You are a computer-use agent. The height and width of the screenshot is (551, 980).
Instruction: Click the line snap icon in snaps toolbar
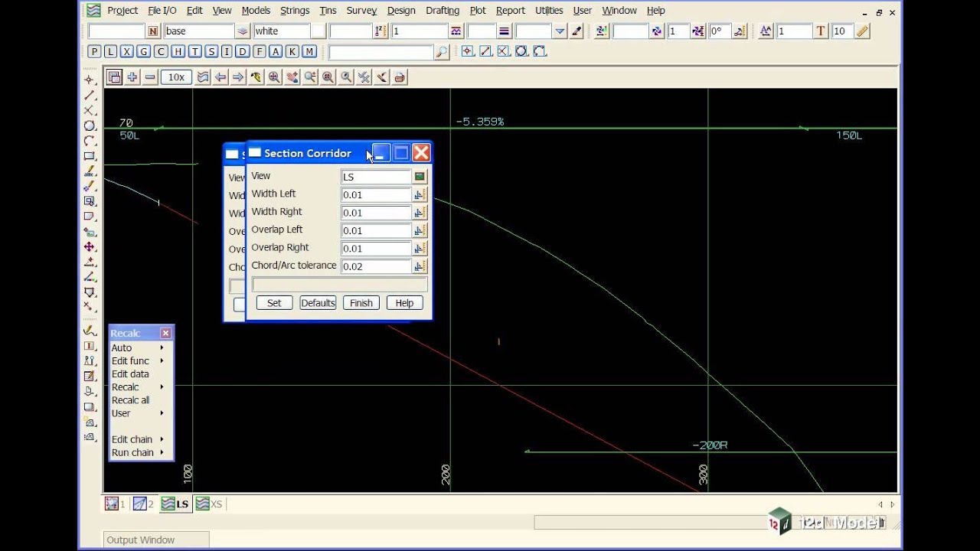[x=485, y=51]
